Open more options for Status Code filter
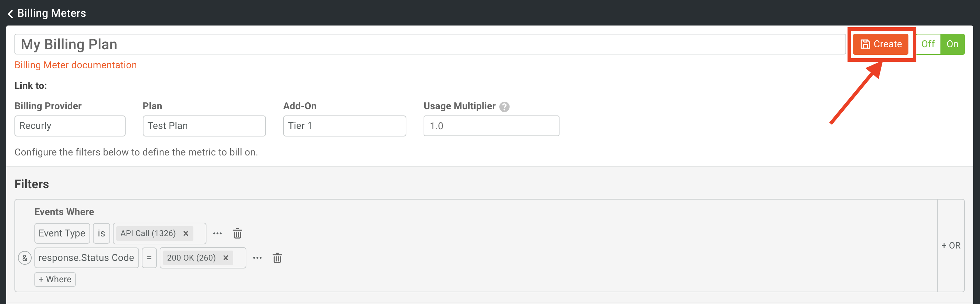Screen dimensions: 980x304 click(257, 258)
